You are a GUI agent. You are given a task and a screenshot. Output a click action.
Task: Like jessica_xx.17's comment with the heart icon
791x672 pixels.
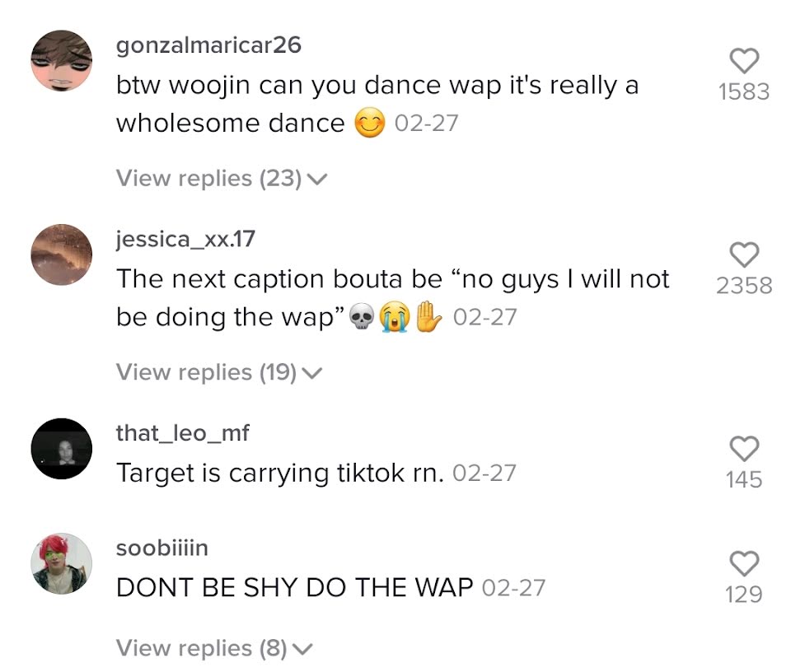[744, 254]
